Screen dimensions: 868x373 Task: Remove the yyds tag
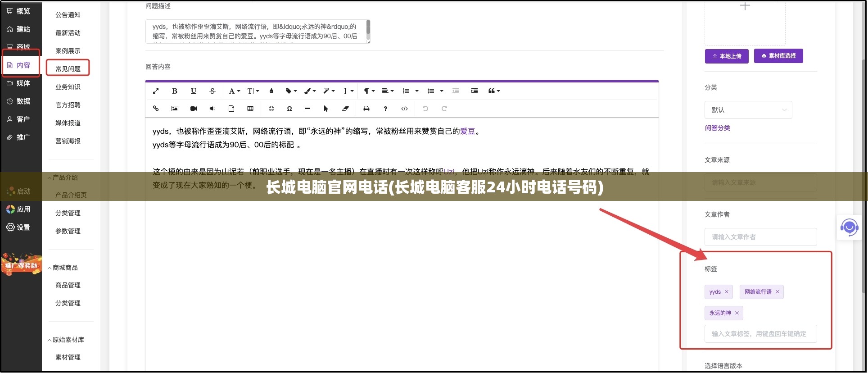[727, 292]
